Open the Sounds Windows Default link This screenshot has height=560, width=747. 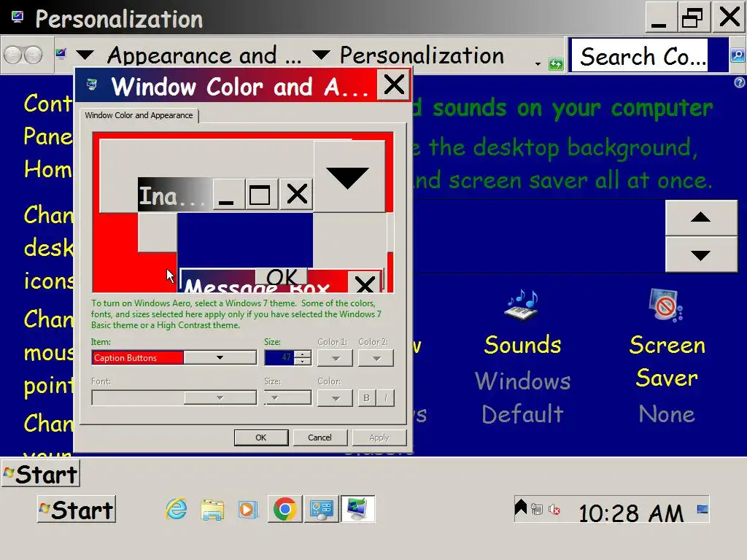tap(522, 397)
